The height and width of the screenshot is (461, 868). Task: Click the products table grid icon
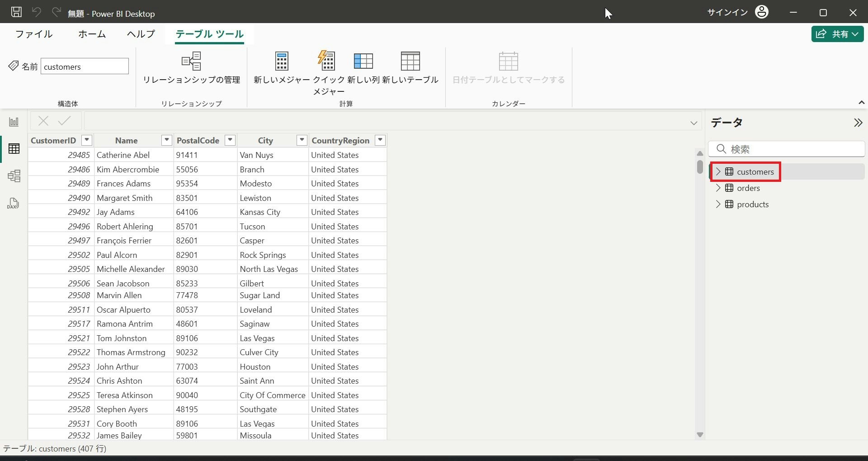[x=729, y=204]
